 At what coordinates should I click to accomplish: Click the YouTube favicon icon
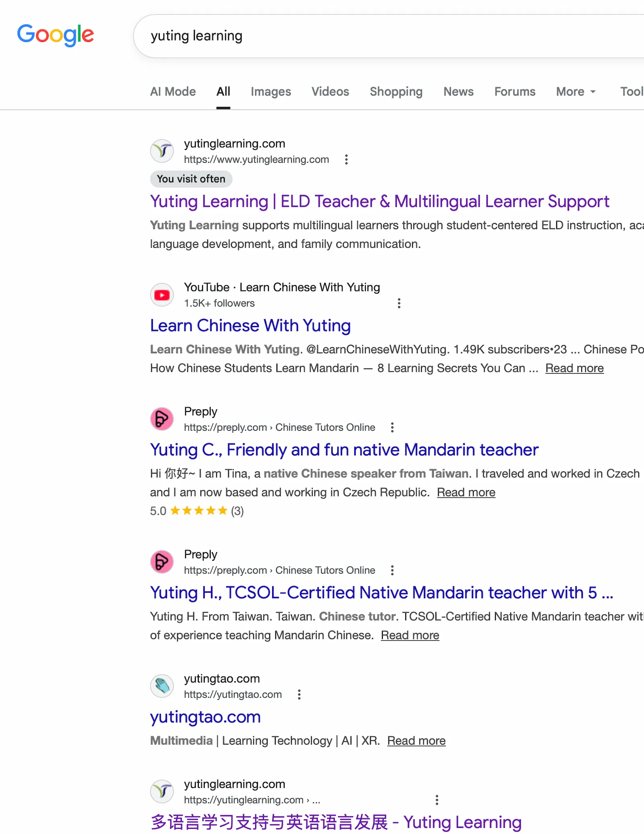click(162, 295)
